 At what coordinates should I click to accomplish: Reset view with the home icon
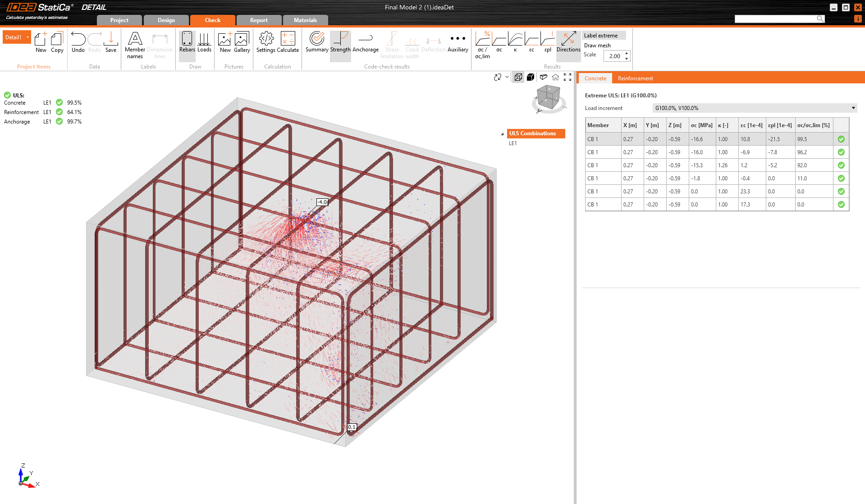556,77
